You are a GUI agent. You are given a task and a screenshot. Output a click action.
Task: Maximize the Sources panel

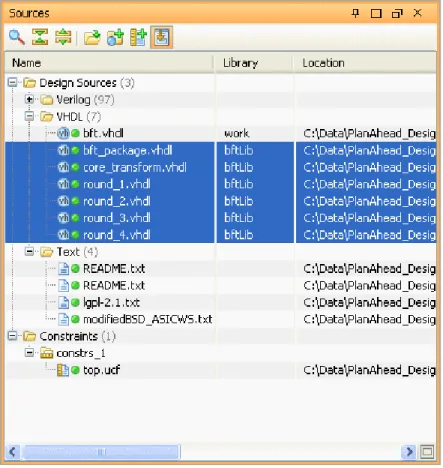point(376,13)
